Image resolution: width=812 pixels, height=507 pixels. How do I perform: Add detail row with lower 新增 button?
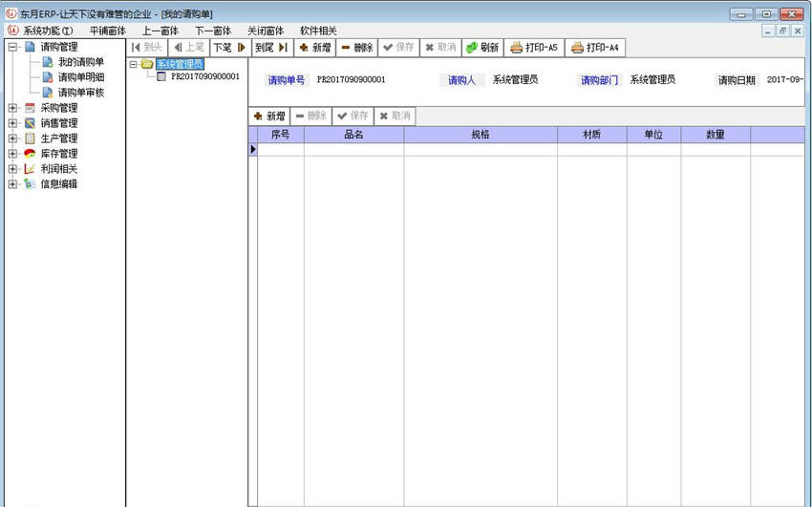point(269,116)
